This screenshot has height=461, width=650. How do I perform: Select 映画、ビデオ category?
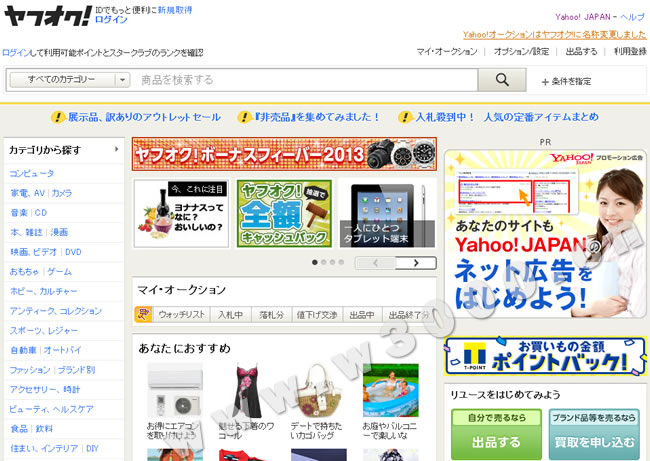point(34,252)
